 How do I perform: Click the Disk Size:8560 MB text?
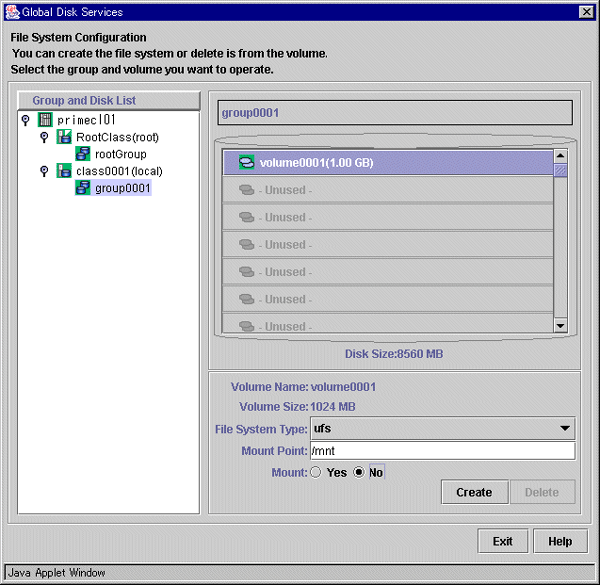394,354
